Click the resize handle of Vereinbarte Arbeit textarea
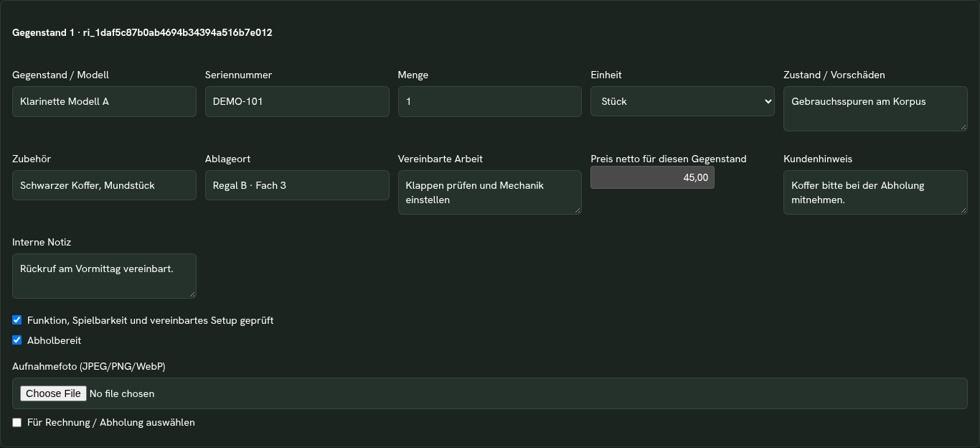The image size is (980, 448). (577, 210)
